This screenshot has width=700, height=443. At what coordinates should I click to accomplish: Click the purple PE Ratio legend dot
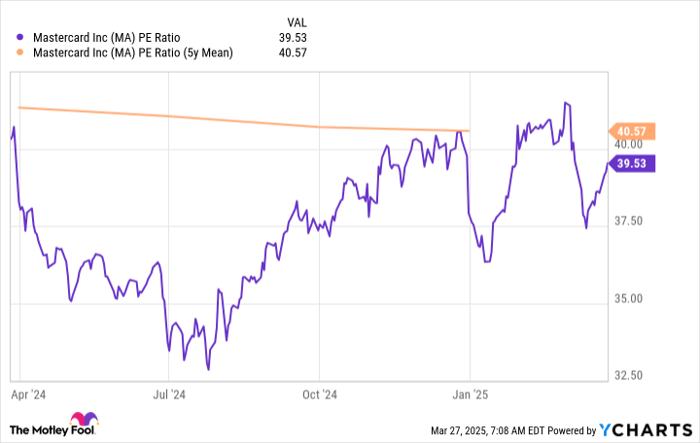pyautogui.click(x=22, y=35)
